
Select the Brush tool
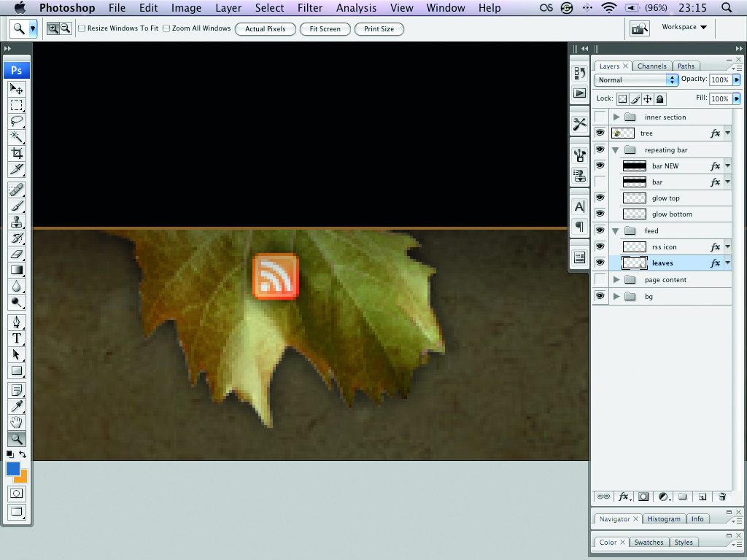tap(17, 206)
